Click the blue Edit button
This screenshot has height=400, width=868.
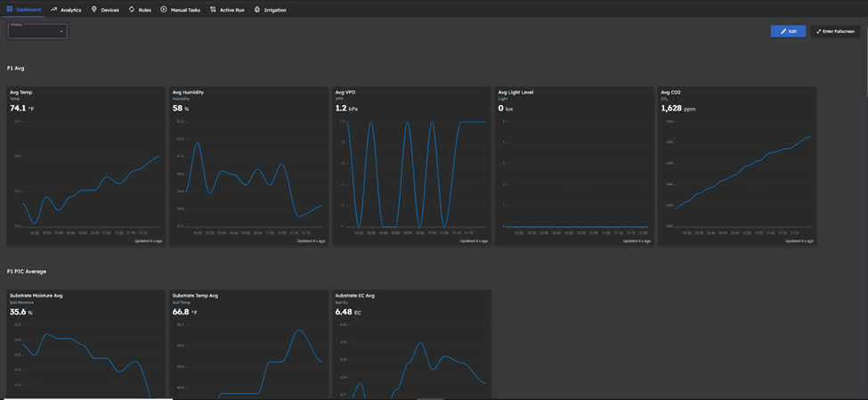[789, 31]
